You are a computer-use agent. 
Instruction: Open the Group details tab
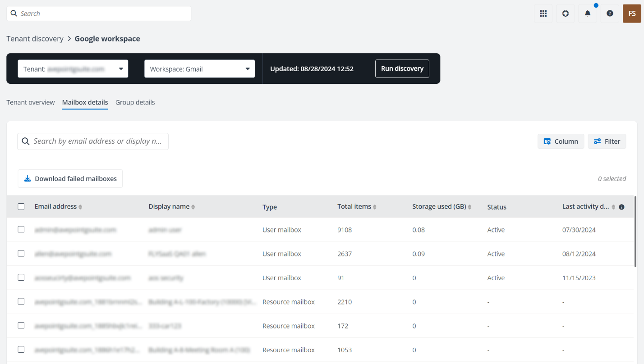[135, 102]
